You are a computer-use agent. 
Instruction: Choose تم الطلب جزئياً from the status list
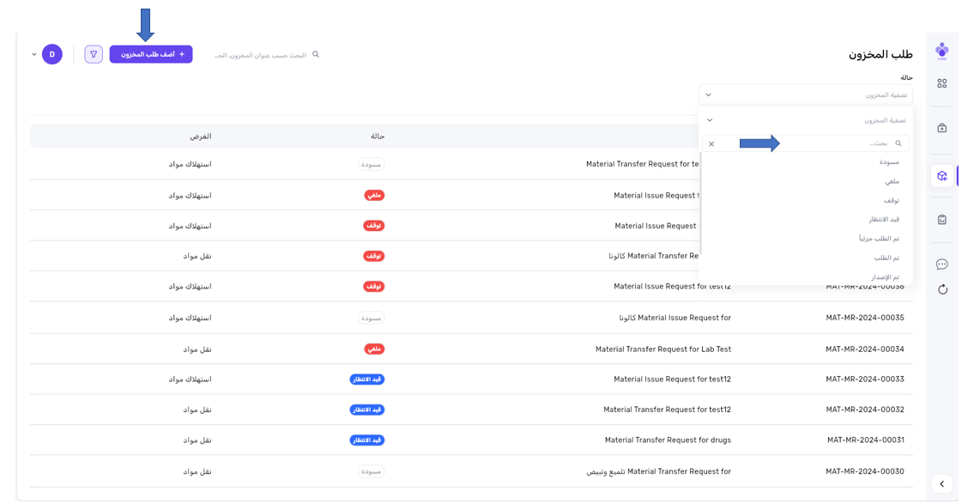pos(879,239)
